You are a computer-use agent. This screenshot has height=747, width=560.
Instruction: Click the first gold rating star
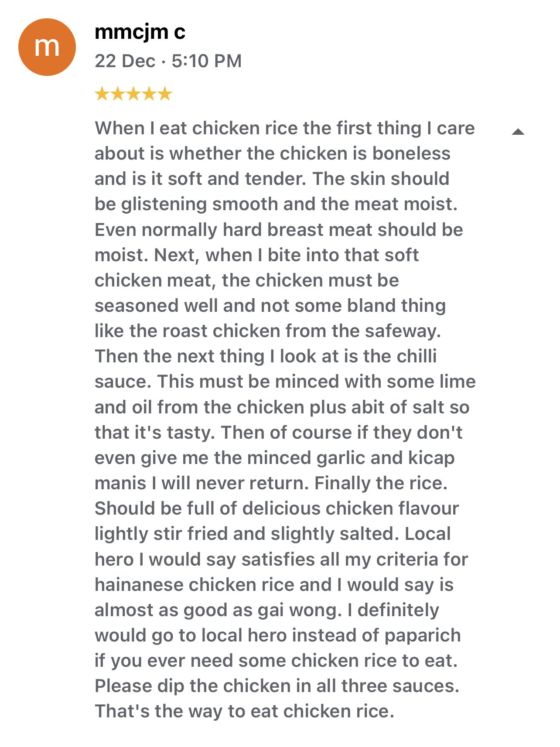tap(102, 94)
